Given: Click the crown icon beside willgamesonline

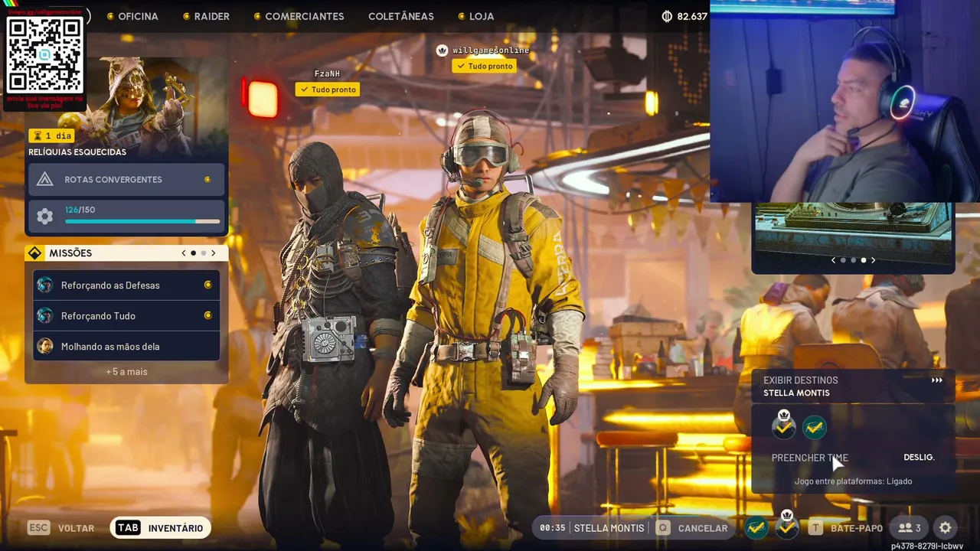Looking at the screenshot, I should pyautogui.click(x=442, y=50).
